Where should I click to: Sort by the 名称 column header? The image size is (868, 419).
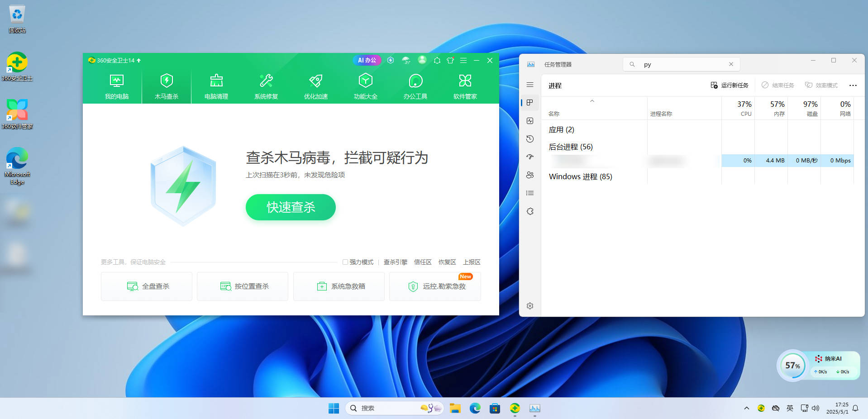594,109
